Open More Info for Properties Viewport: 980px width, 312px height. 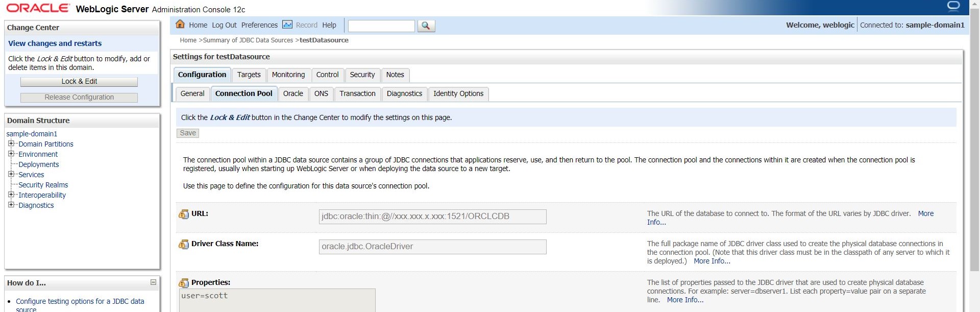coord(685,300)
